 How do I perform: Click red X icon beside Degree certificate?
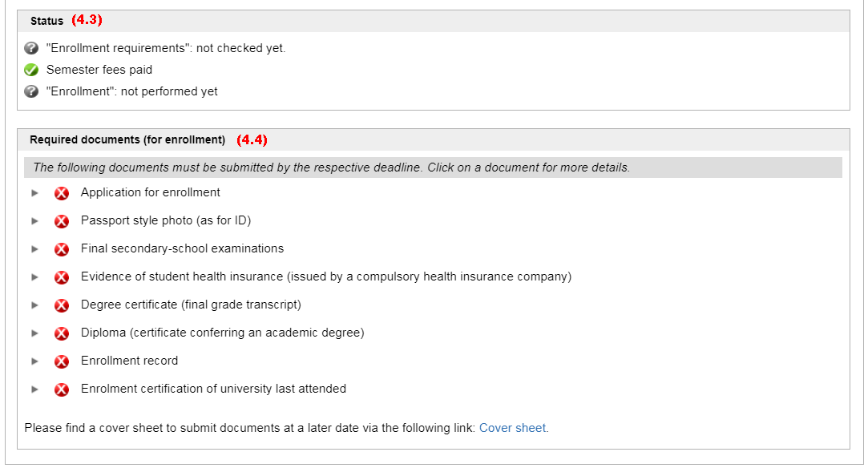62,305
